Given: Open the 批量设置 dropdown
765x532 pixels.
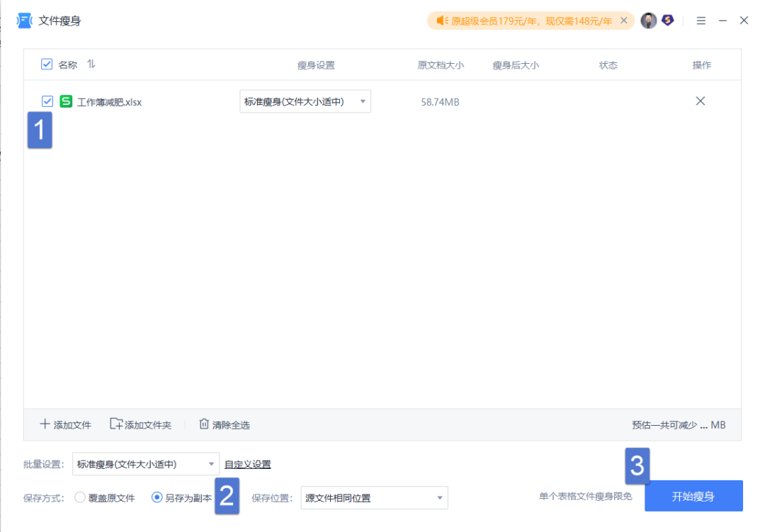Looking at the screenshot, I should pyautogui.click(x=145, y=464).
